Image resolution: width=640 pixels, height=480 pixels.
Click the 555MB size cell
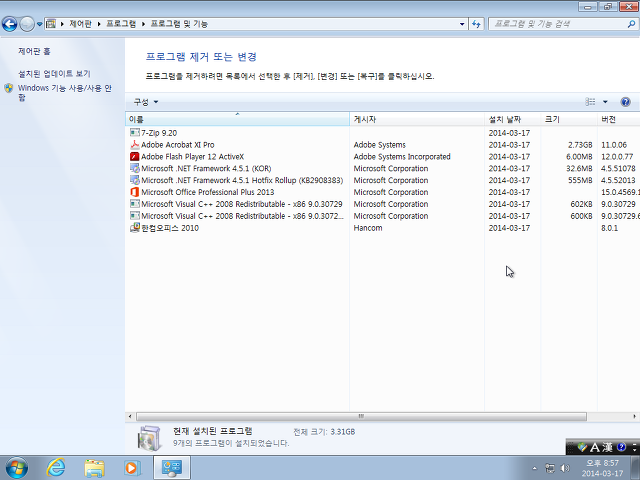(580, 180)
